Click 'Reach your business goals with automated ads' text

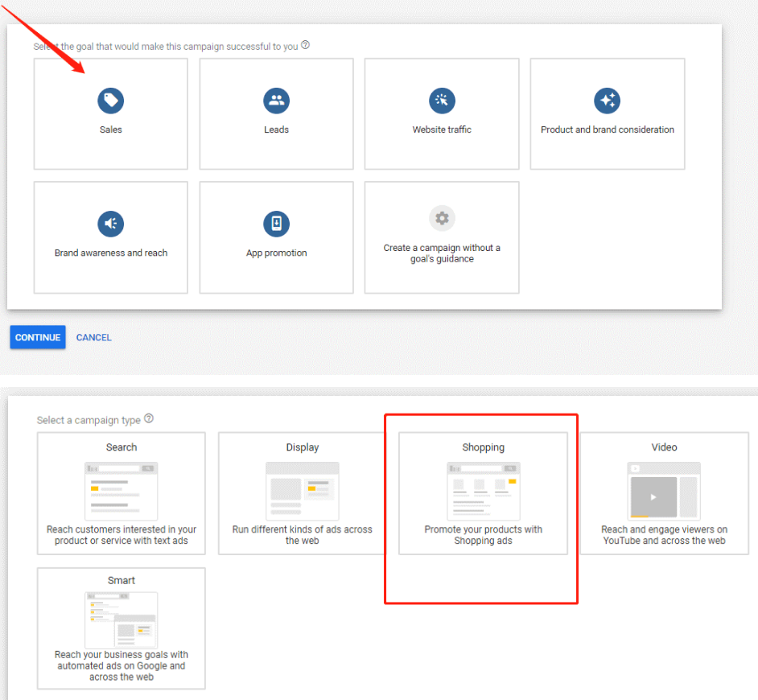click(122, 665)
